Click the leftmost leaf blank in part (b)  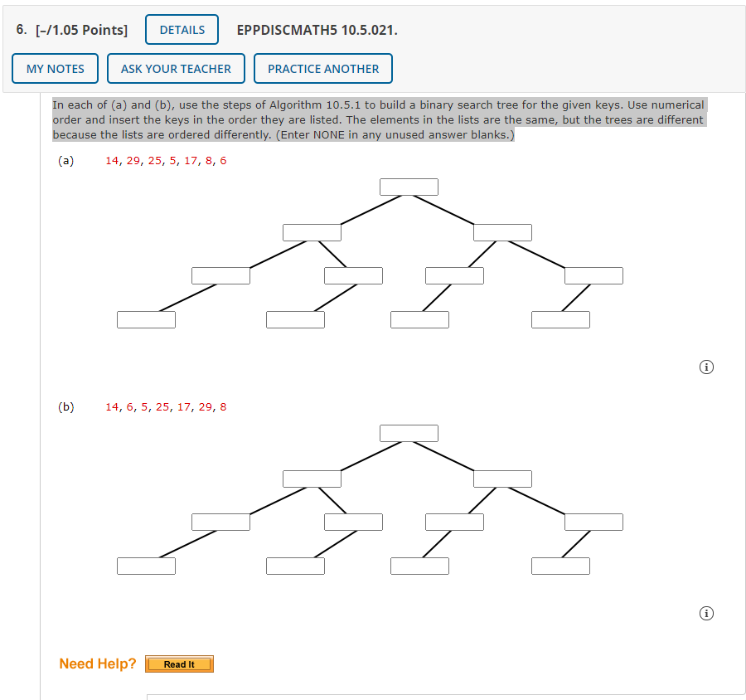(x=146, y=565)
